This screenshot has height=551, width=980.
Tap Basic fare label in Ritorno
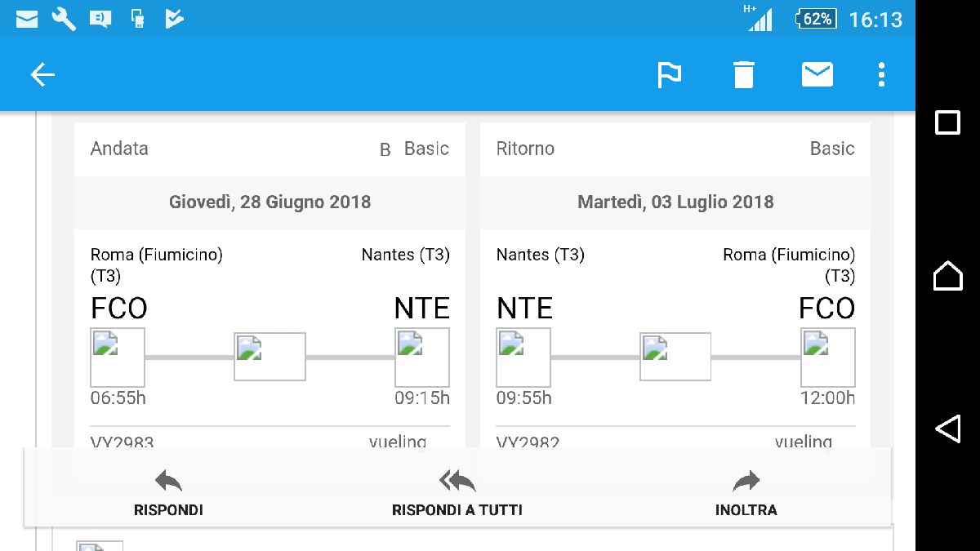832,149
